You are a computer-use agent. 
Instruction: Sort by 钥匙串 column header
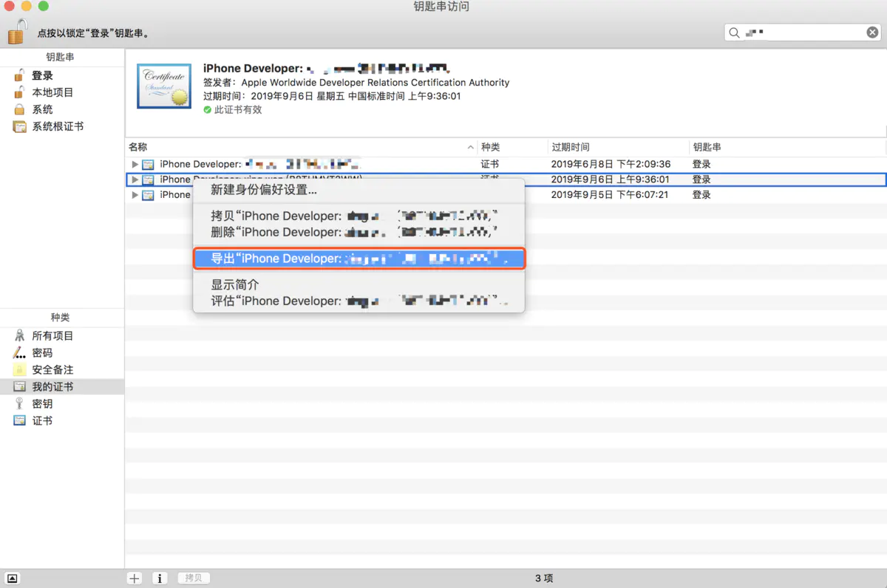coord(707,147)
